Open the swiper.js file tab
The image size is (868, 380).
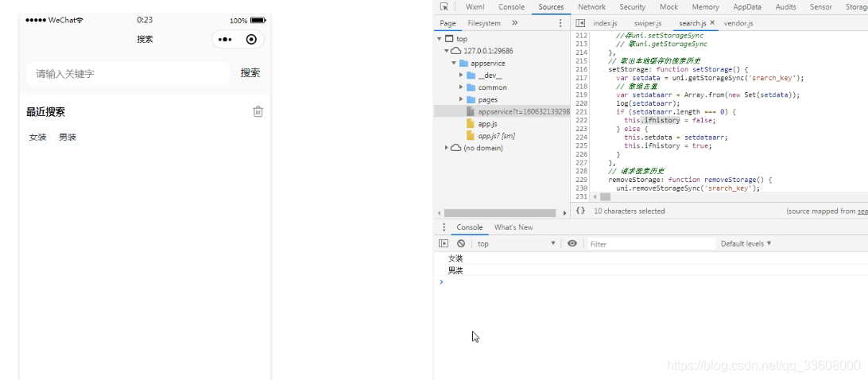coord(648,23)
